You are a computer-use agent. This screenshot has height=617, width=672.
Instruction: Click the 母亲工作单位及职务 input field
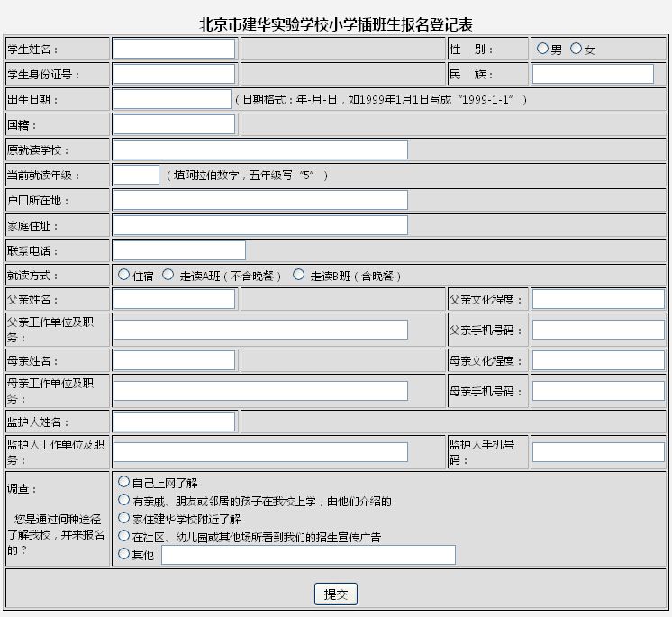click(260, 391)
